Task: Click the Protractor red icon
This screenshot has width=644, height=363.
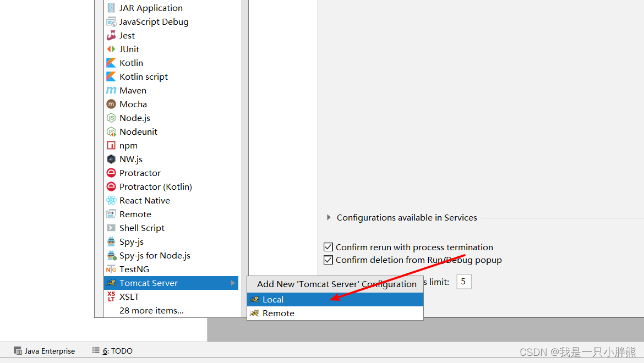Action: pyautogui.click(x=111, y=173)
